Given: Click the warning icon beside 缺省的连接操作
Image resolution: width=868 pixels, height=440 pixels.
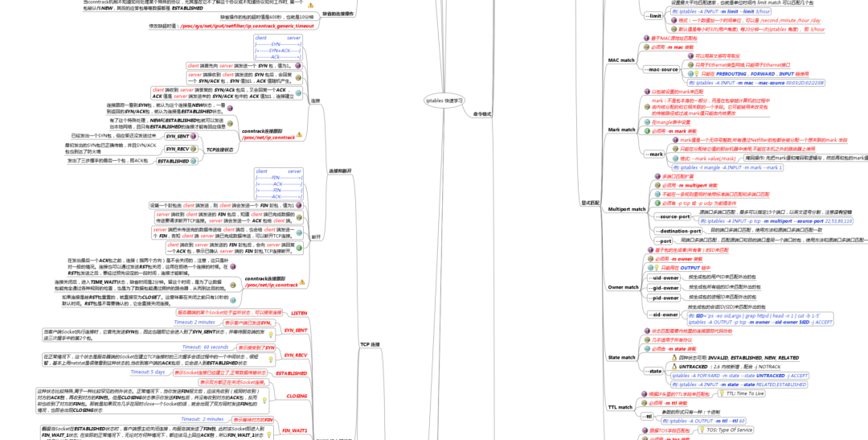Looking at the screenshot, I should pyautogui.click(x=310, y=5).
